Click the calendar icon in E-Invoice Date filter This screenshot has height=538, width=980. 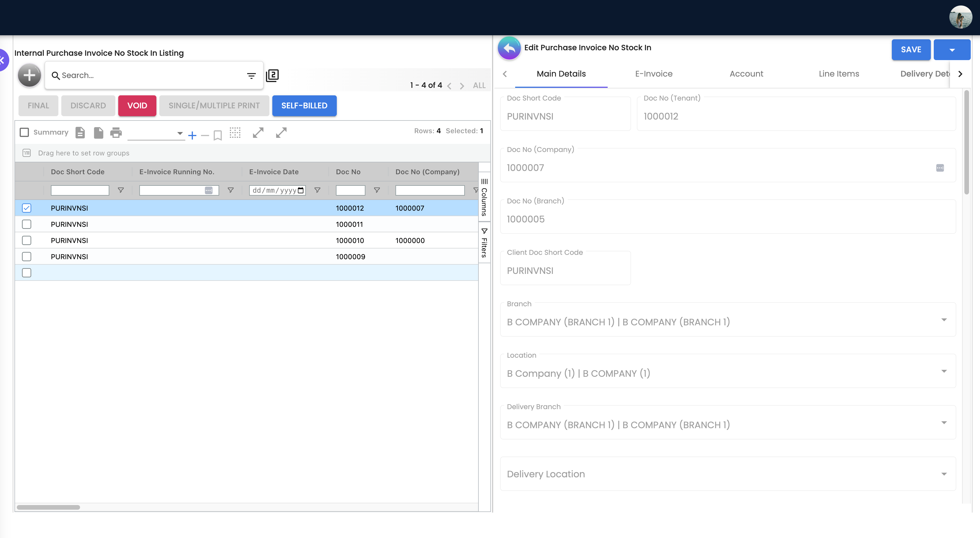point(301,190)
